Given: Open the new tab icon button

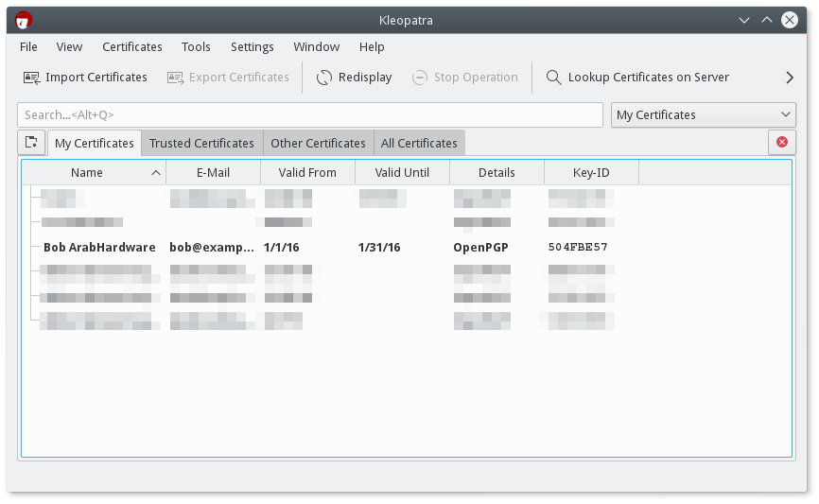Looking at the screenshot, I should point(31,142).
